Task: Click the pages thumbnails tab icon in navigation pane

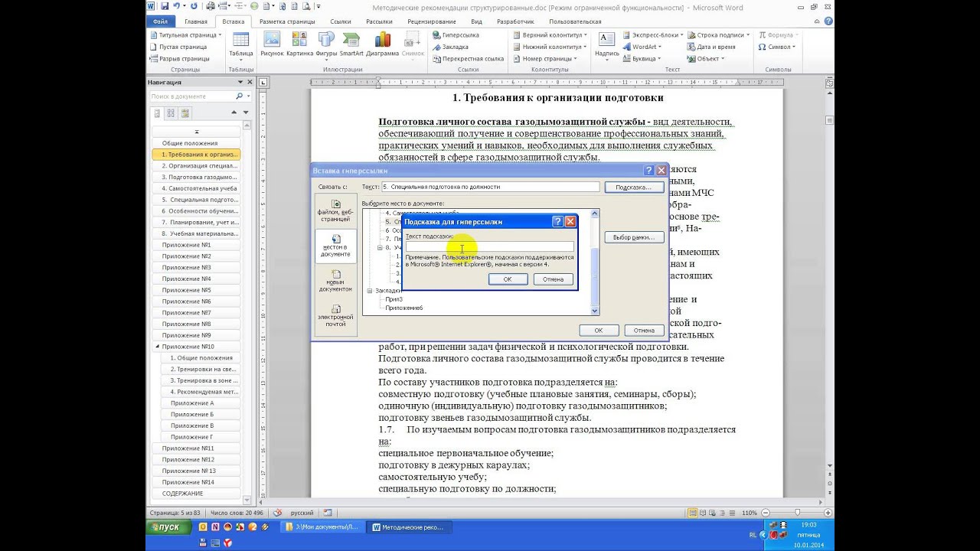Action: (x=171, y=113)
